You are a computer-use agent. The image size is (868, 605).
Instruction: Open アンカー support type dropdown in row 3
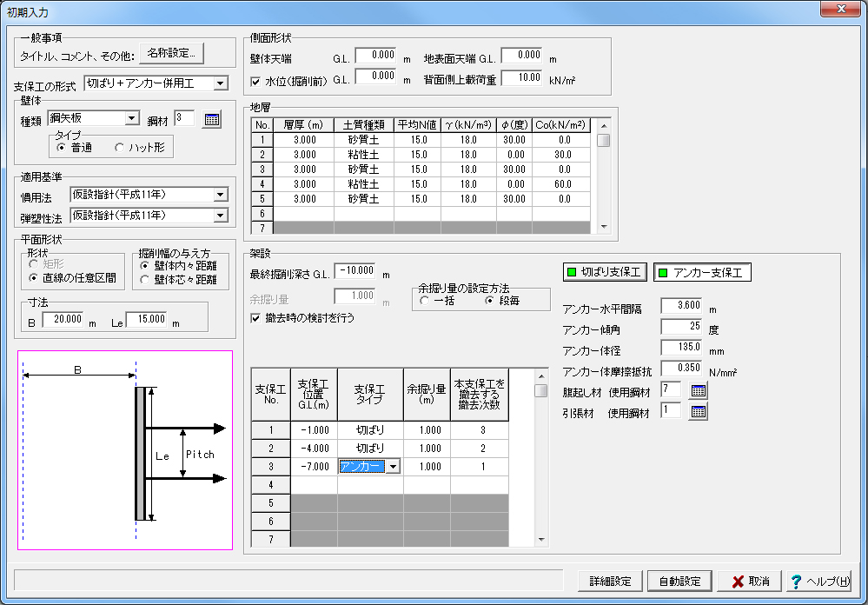393,467
